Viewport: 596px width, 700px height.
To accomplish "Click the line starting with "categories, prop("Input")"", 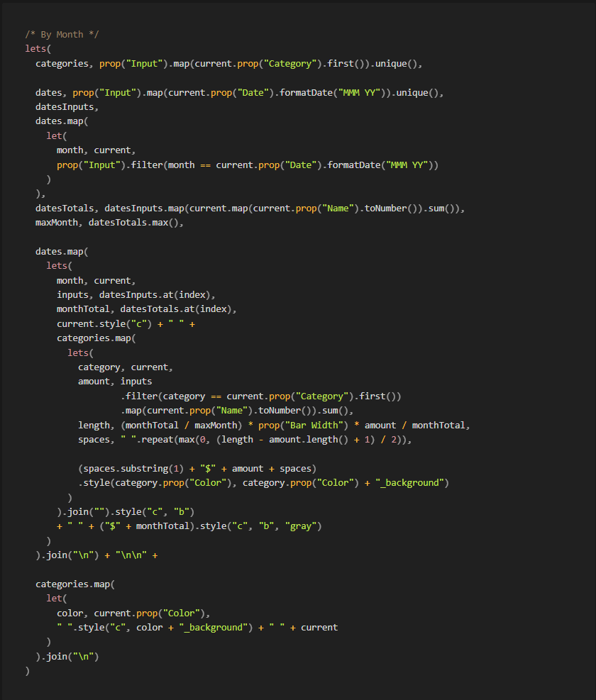I will [228, 63].
